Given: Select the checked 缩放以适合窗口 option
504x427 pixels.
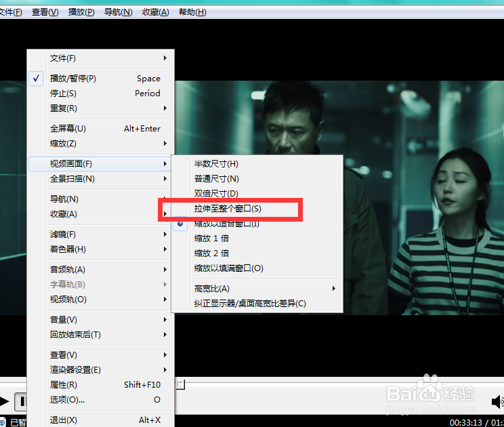Looking at the screenshot, I should [257, 224].
